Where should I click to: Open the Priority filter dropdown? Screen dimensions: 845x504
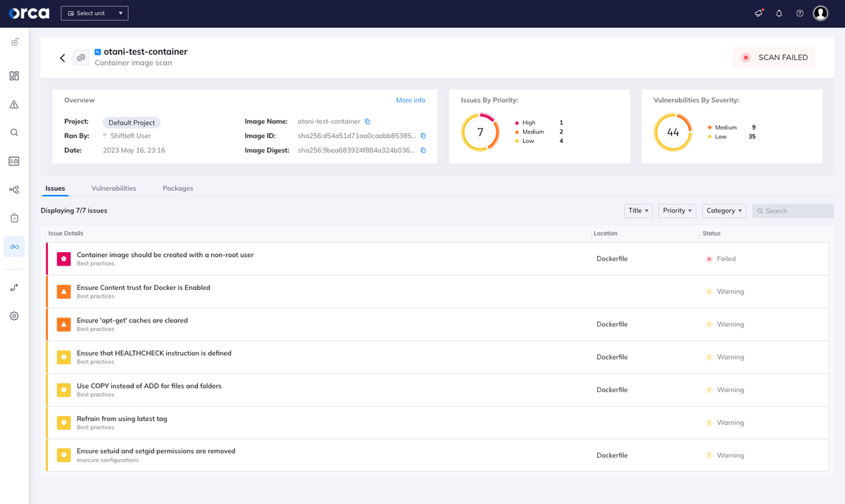point(677,210)
